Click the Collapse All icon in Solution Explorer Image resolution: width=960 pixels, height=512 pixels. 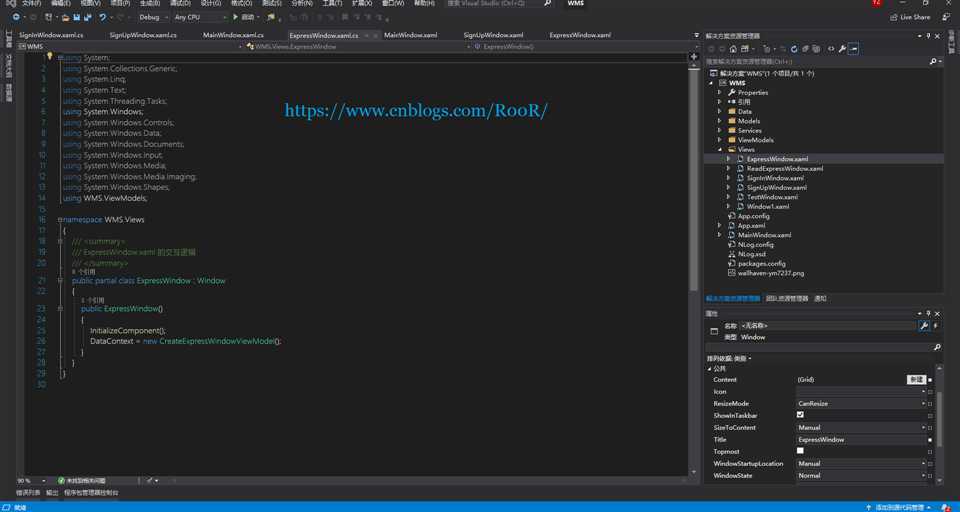(806, 49)
